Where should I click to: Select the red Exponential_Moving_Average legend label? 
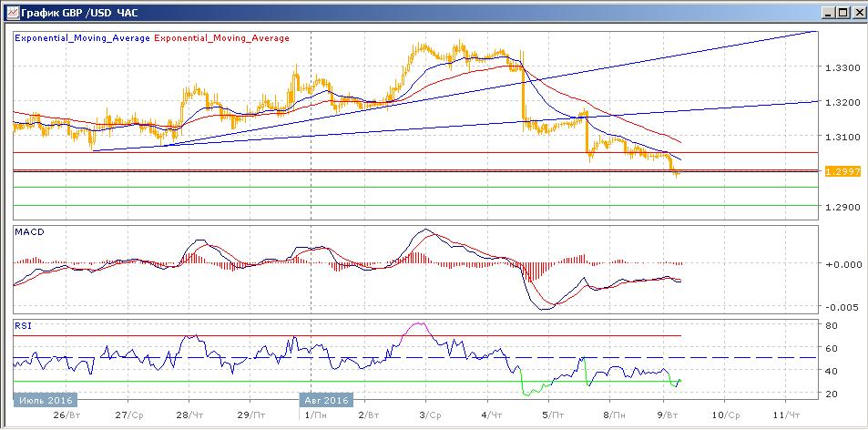[222, 38]
